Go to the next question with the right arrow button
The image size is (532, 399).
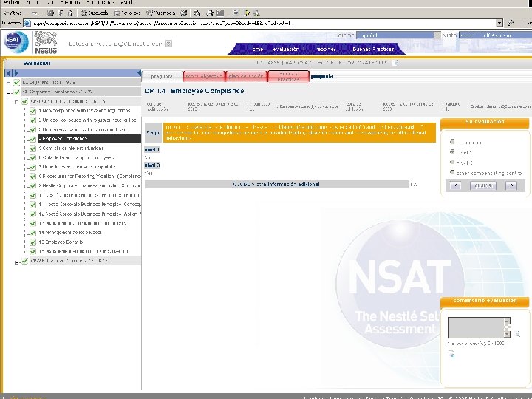[x=511, y=185]
